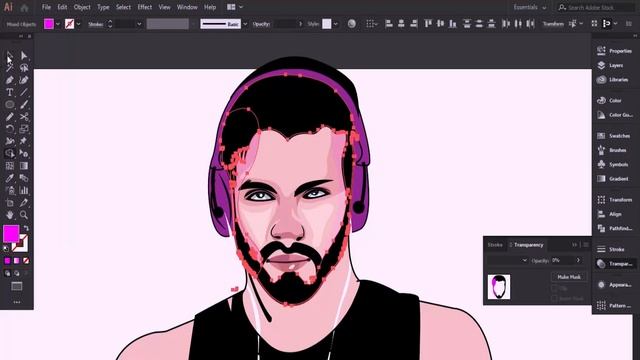Select the Eyedropper tool
The height and width of the screenshot is (360, 640).
pyautogui.click(x=9, y=178)
